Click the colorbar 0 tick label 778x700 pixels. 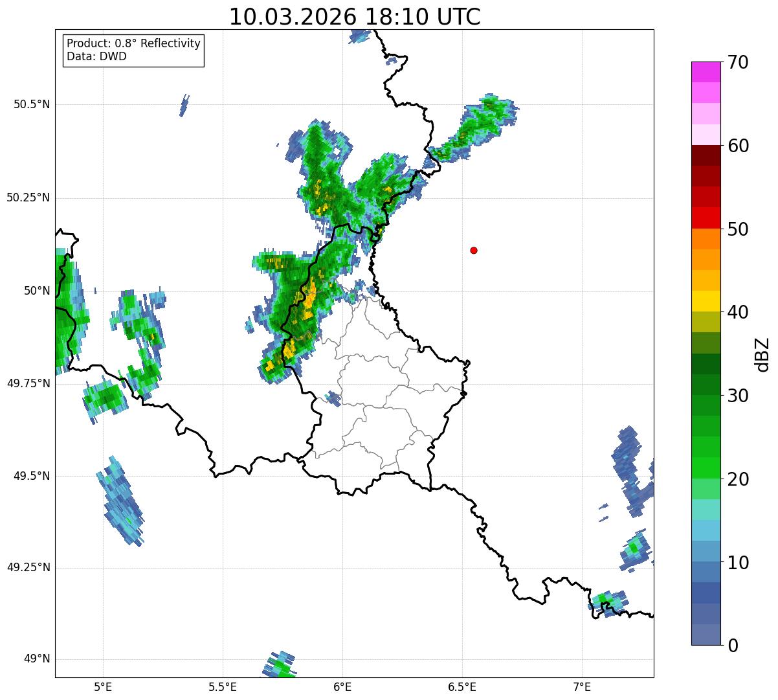coord(733,646)
